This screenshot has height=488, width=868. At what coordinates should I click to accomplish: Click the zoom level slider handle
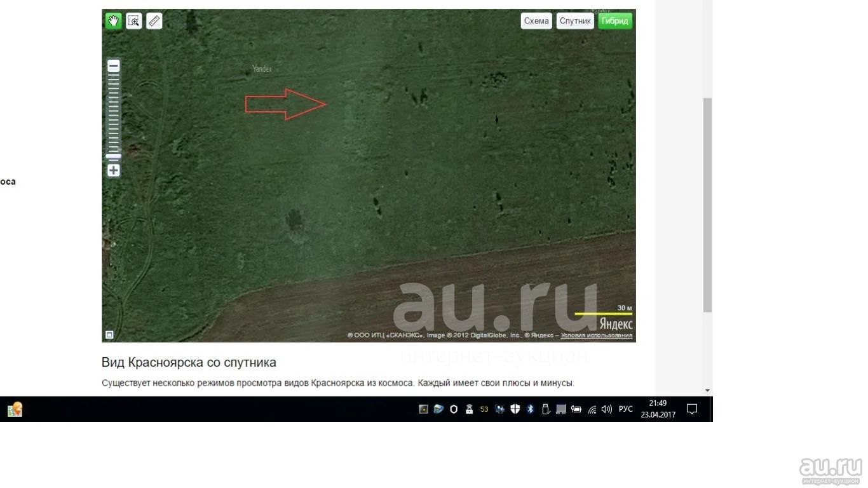tap(114, 156)
